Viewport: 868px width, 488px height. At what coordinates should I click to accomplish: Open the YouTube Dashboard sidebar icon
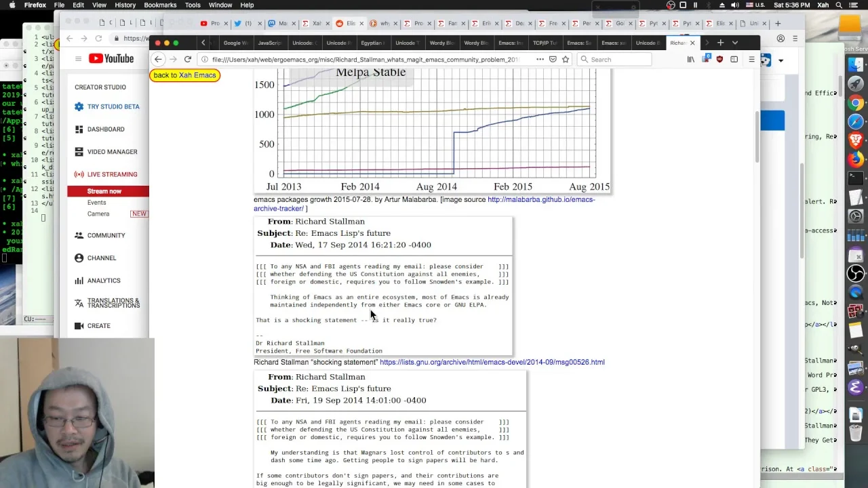click(x=79, y=129)
